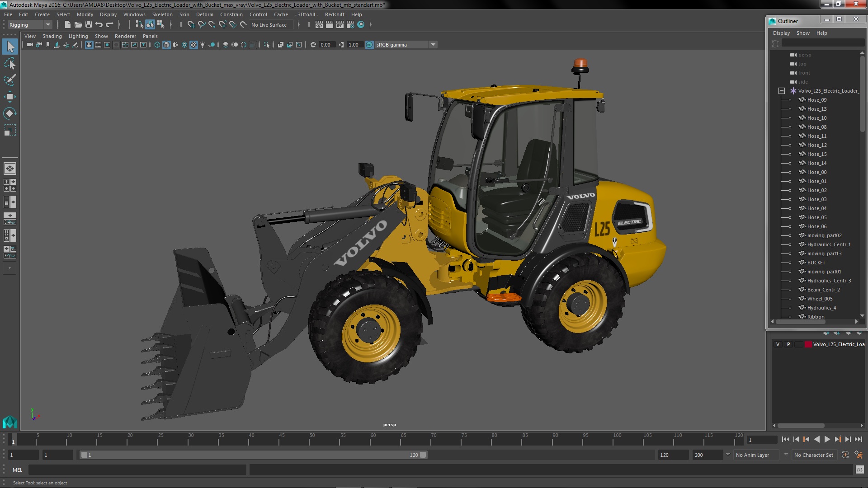Screen dimensions: 868x488
Task: Select by hierarchy mode icon
Action: tap(139, 25)
